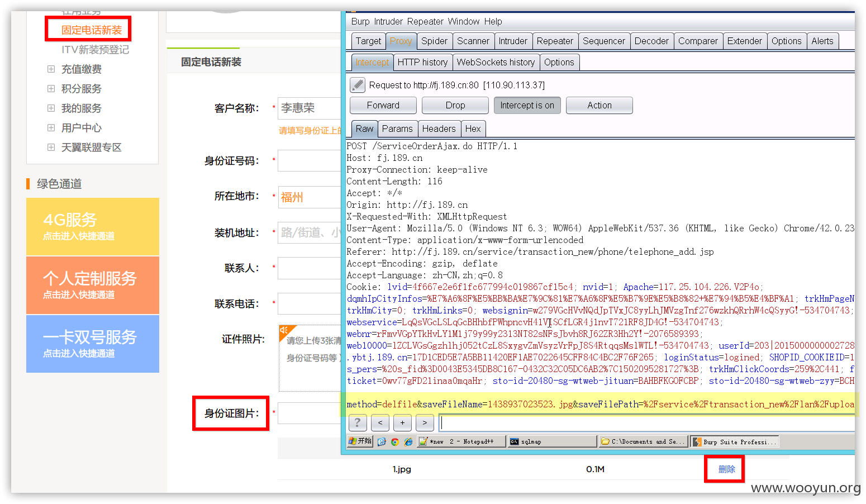The width and height of the screenshot is (866, 504).
Task: Switch to the Spider tab
Action: click(x=434, y=41)
